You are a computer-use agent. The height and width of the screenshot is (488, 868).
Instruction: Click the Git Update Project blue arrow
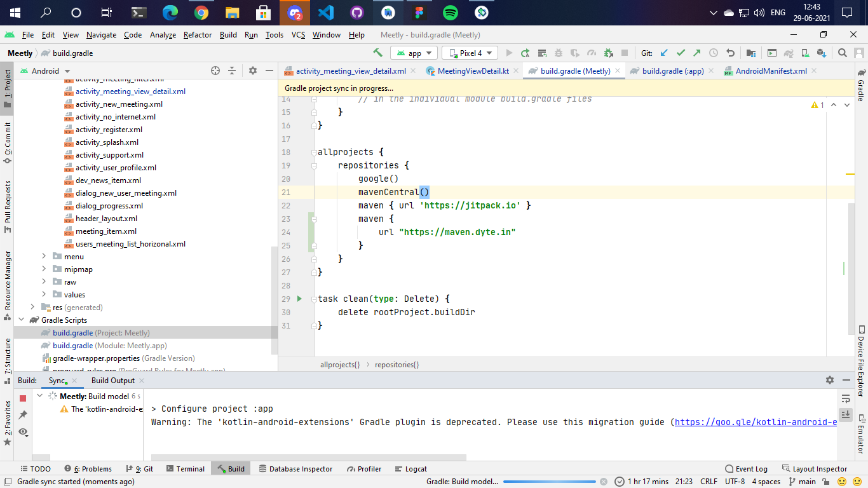tap(664, 53)
